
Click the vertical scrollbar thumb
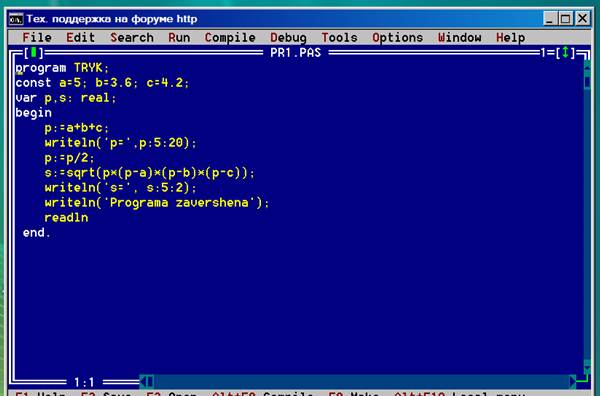(x=587, y=82)
